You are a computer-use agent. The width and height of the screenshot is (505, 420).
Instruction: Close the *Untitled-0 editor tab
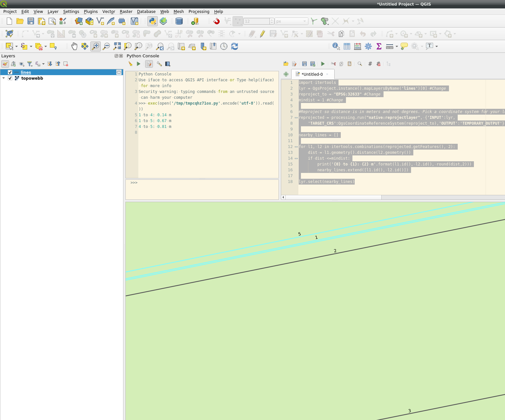[x=327, y=74]
